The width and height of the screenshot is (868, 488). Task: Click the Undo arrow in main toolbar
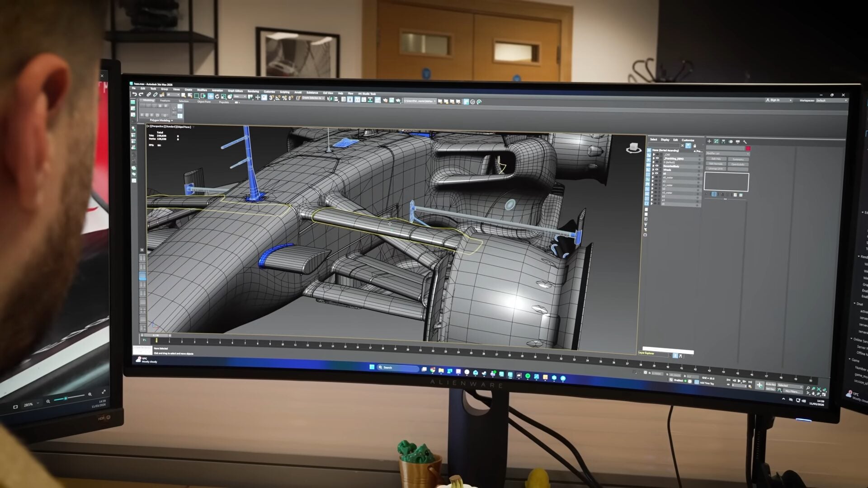tap(134, 94)
